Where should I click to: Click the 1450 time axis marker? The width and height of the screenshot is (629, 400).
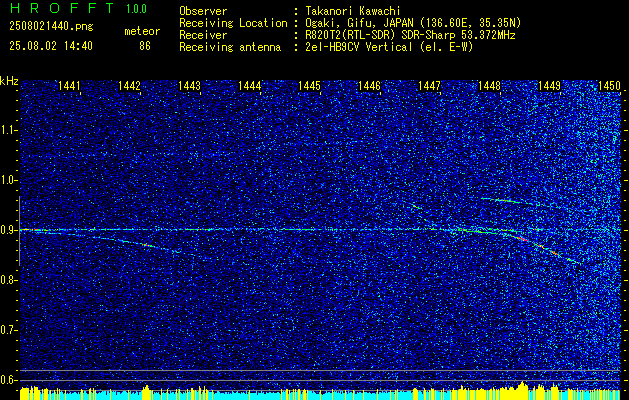[609, 85]
